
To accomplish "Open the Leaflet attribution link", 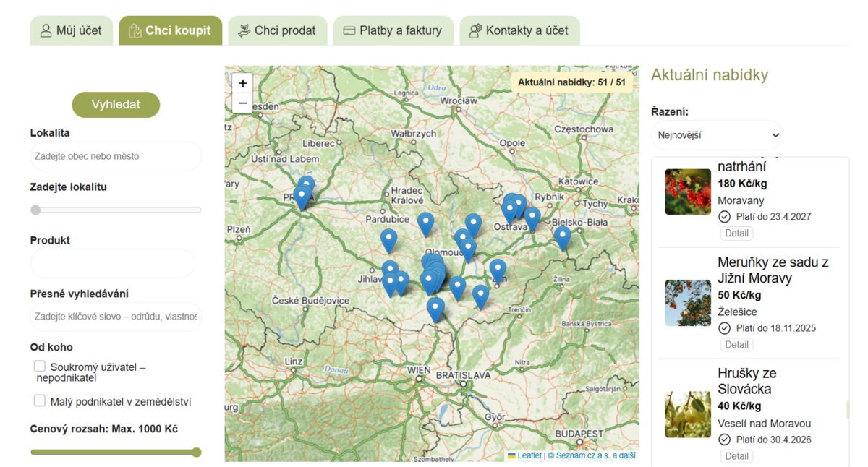I will pos(529,455).
